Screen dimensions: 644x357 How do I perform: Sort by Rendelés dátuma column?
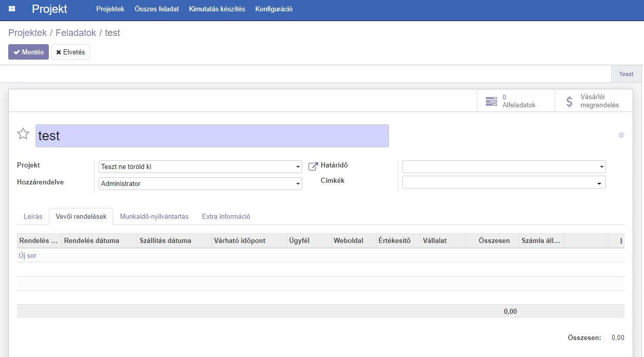click(100, 241)
